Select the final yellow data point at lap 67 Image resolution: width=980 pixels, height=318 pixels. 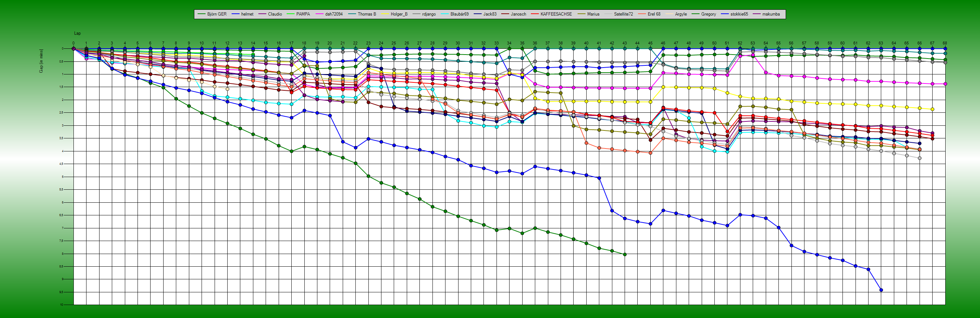click(x=932, y=109)
